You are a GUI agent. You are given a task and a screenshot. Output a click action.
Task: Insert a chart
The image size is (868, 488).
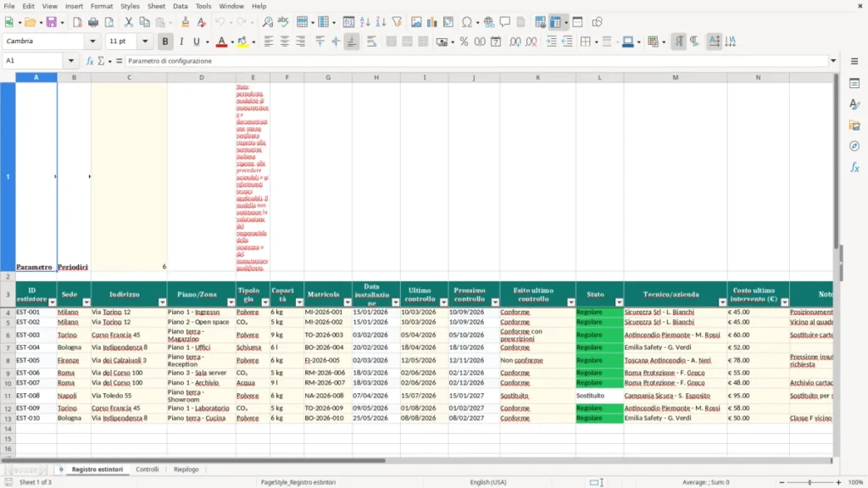click(432, 22)
